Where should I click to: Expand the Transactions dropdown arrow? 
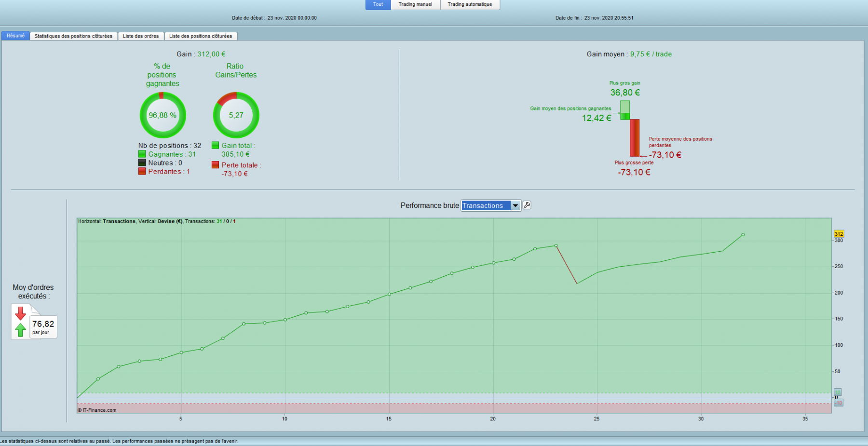tap(515, 206)
